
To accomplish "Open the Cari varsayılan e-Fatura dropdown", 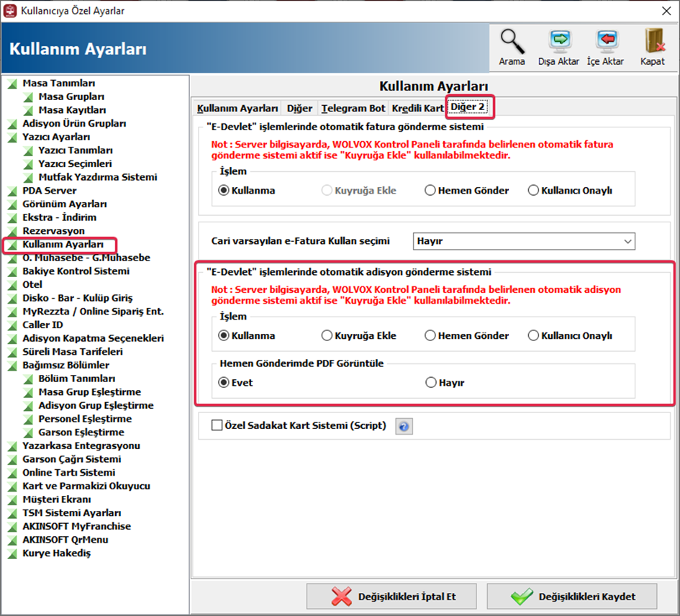I will click(524, 241).
